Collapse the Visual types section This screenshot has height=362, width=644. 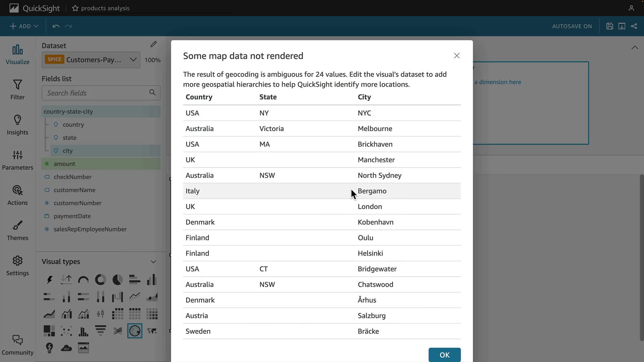153,262
